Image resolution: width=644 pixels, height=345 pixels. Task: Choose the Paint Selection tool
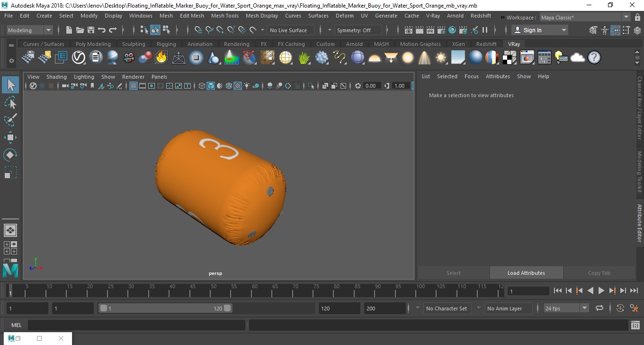[x=10, y=119]
